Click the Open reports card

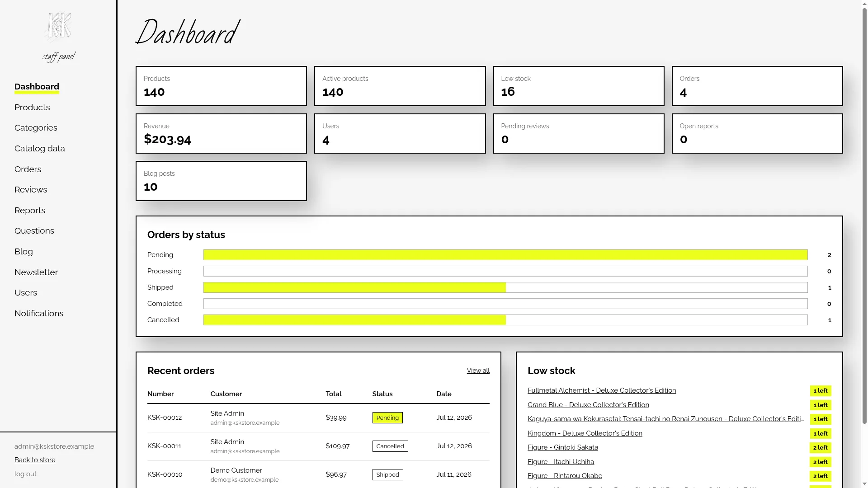click(757, 134)
